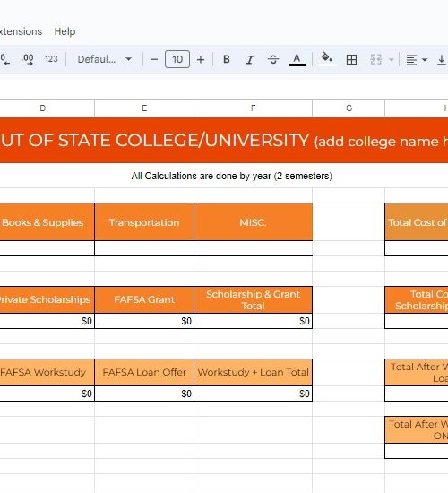Expand the merge cells dropdown arrow
This screenshot has height=493, width=448.
coord(392,59)
